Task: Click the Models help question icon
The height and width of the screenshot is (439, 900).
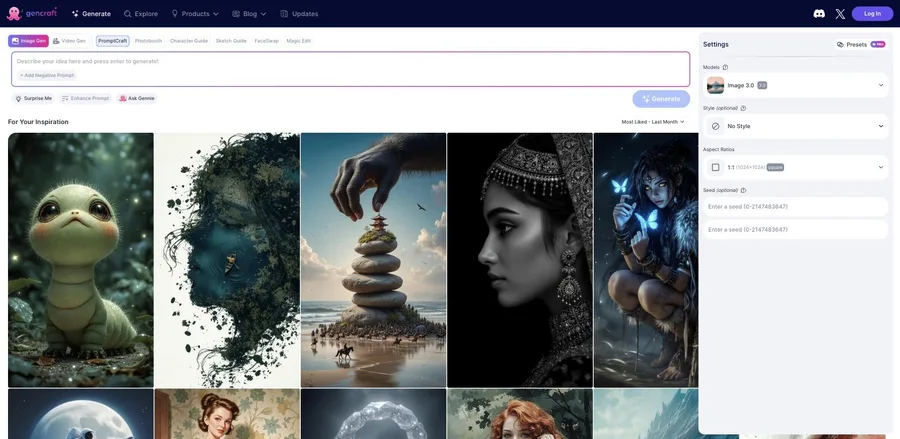Action: coord(725,67)
